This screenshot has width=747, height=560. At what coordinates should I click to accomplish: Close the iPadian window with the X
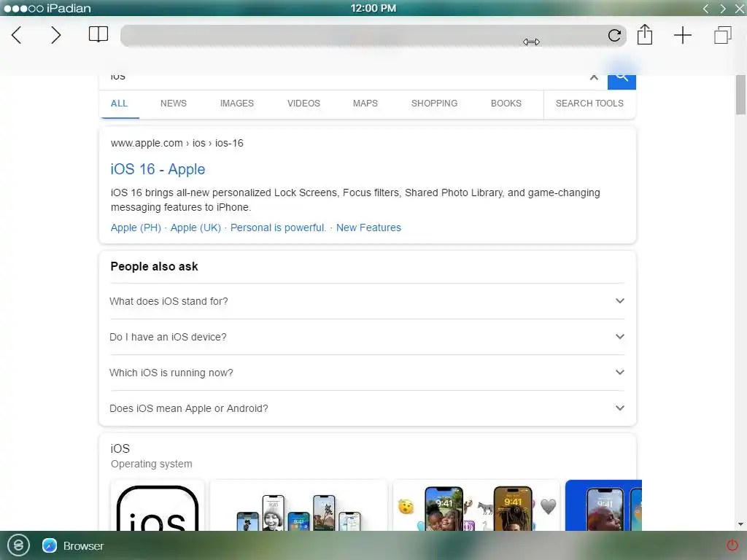coord(740,8)
